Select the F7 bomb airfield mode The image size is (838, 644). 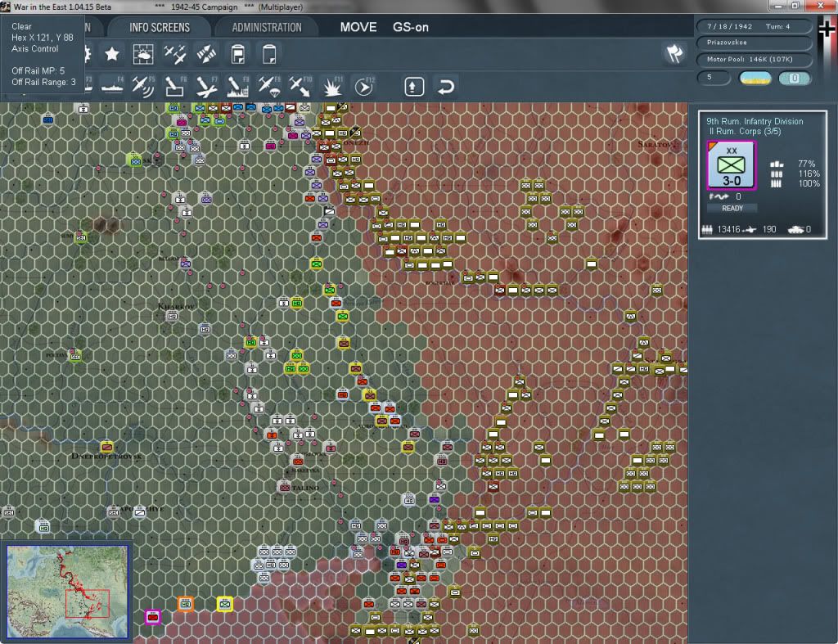[206, 87]
